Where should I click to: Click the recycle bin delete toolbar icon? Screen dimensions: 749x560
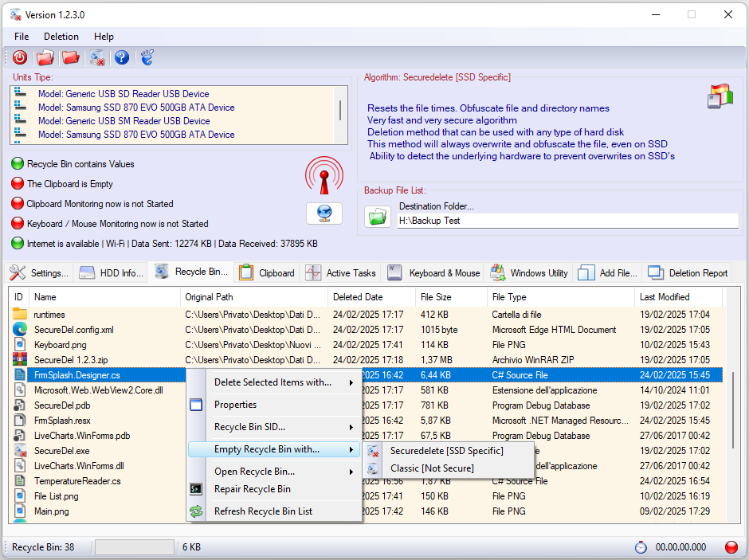96,57
